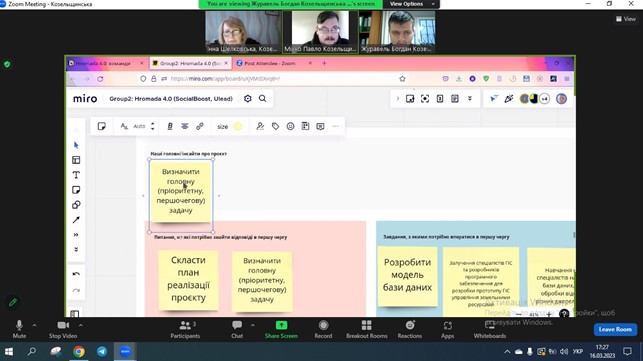Select the Text tool in Miro sidebar
Screen dimensions: 643x361
pyautogui.click(x=76, y=175)
